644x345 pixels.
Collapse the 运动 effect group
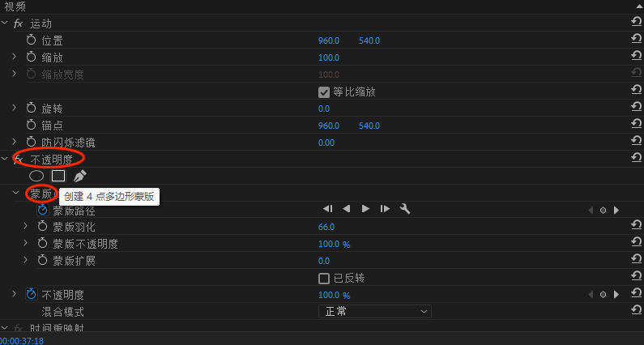(5, 23)
